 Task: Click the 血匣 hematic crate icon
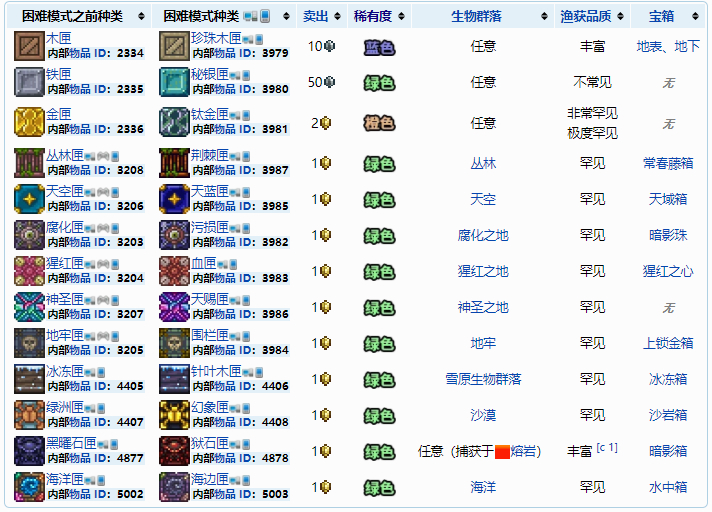[x=174, y=271]
